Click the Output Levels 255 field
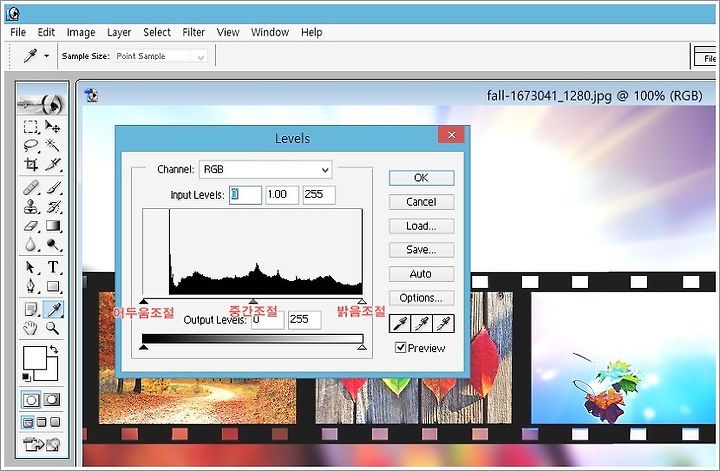The height and width of the screenshot is (471, 720). 304,320
